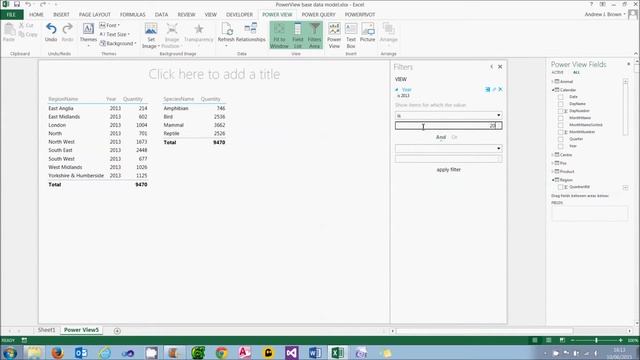The height and width of the screenshot is (360, 640).
Task: Open Chrome from the taskbar
Action: 221,353
